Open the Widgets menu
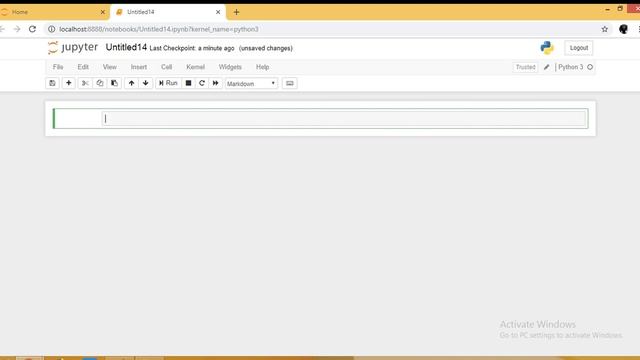 [x=230, y=67]
